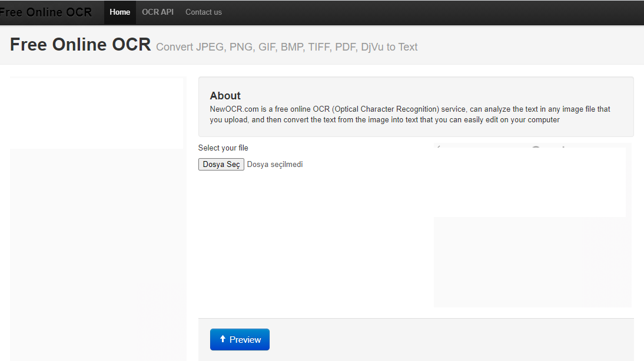Click the Free Online OCR navbar brand
The width and height of the screenshot is (644, 361).
[45, 12]
